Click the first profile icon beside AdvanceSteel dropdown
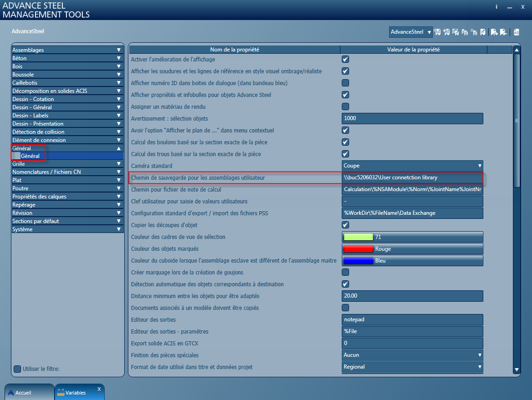 pos(437,32)
